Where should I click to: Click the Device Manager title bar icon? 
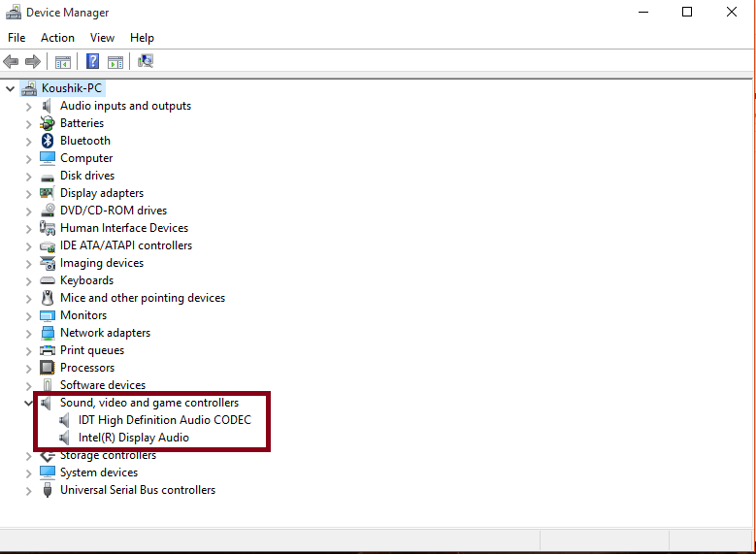(x=13, y=12)
